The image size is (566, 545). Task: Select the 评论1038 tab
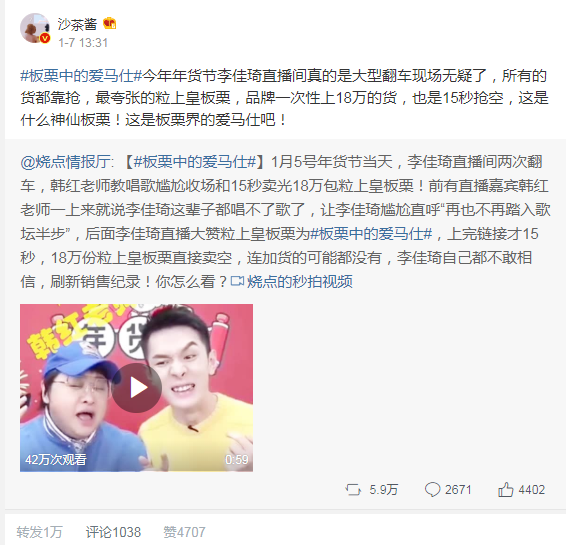[113, 532]
